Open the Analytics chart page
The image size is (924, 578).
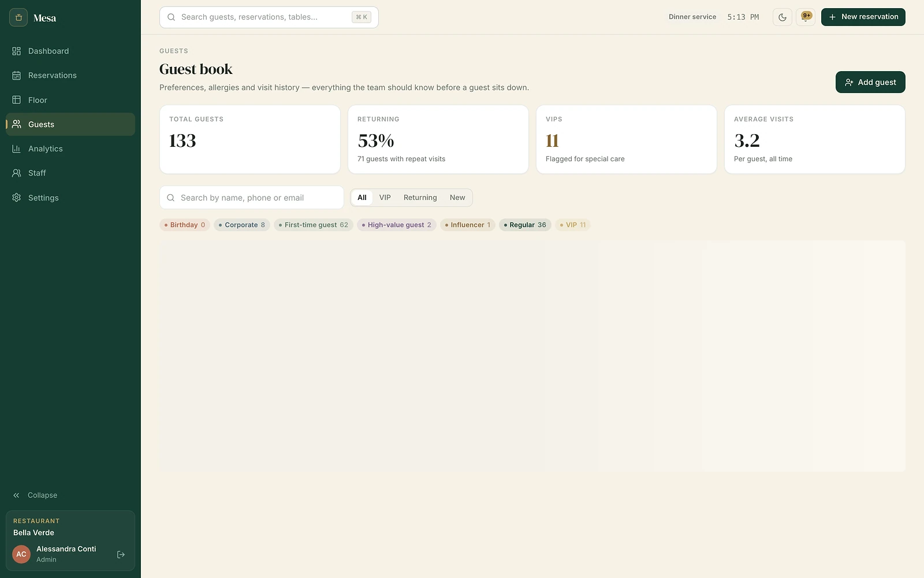tap(70, 149)
